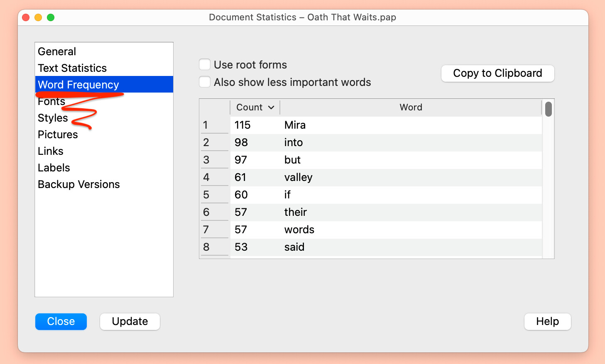Toggle Also show less important words
The image size is (605, 364).
[205, 82]
